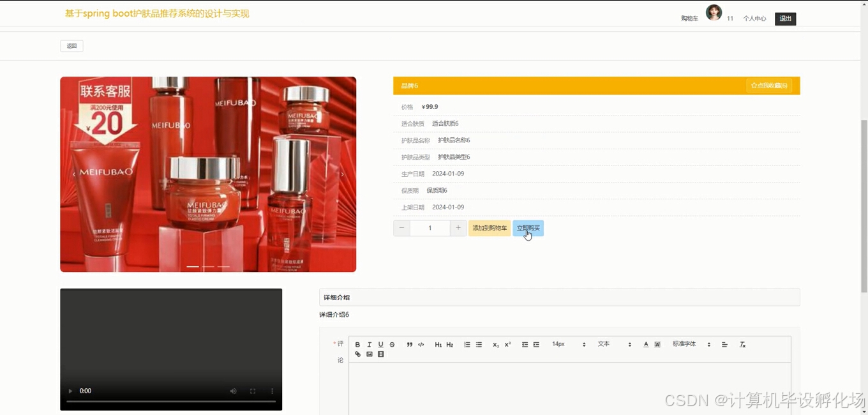Open the text alignment options
The image size is (868, 415).
click(724, 345)
